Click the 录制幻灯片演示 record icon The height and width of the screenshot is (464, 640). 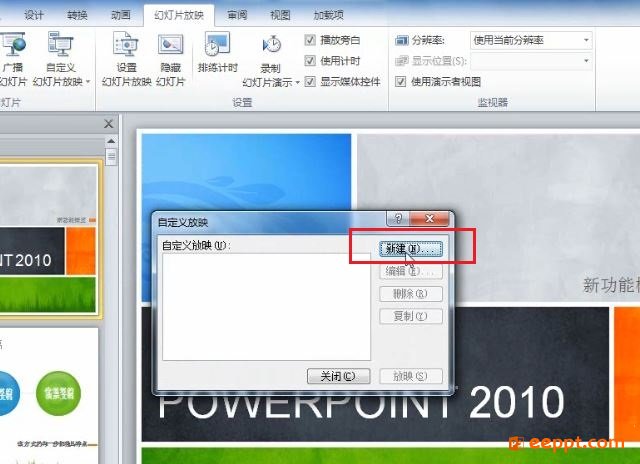pos(271,44)
